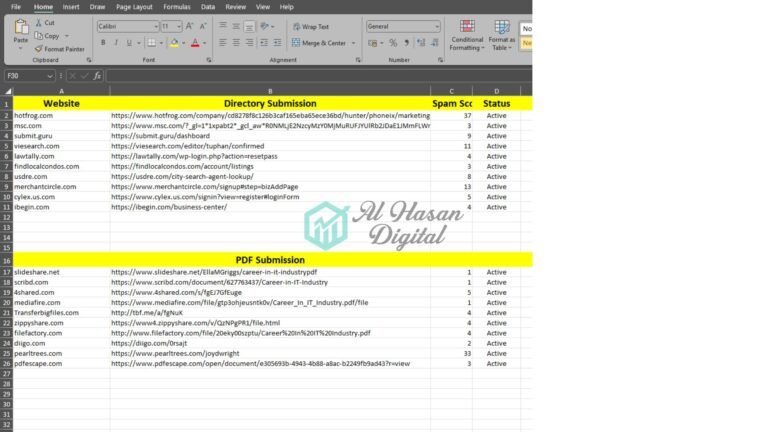Click the percent style icon
Screen dimensions: 768x432
coord(393,43)
